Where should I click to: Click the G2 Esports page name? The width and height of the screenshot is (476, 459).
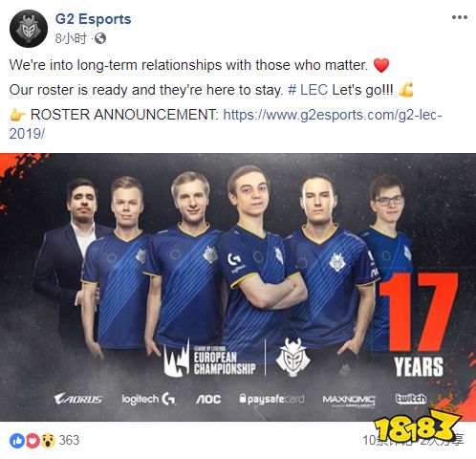pyautogui.click(x=93, y=19)
